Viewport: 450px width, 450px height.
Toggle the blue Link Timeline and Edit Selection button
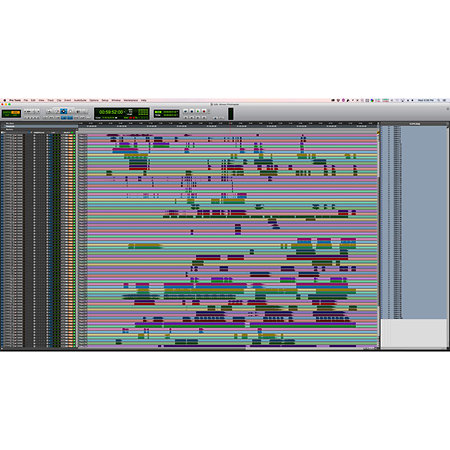pyautogui.click(x=63, y=117)
